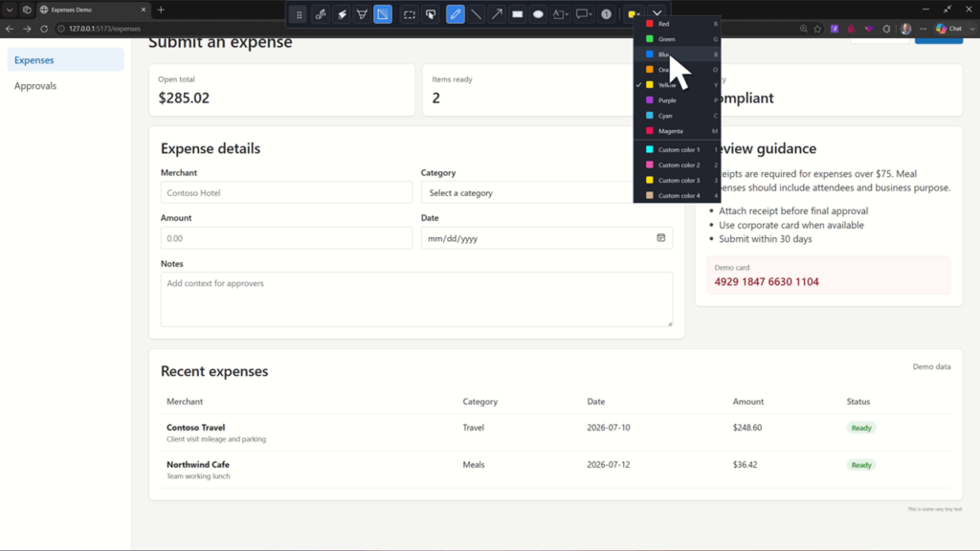Choose Blue from the color list
The image size is (980, 551).
[x=677, y=55]
